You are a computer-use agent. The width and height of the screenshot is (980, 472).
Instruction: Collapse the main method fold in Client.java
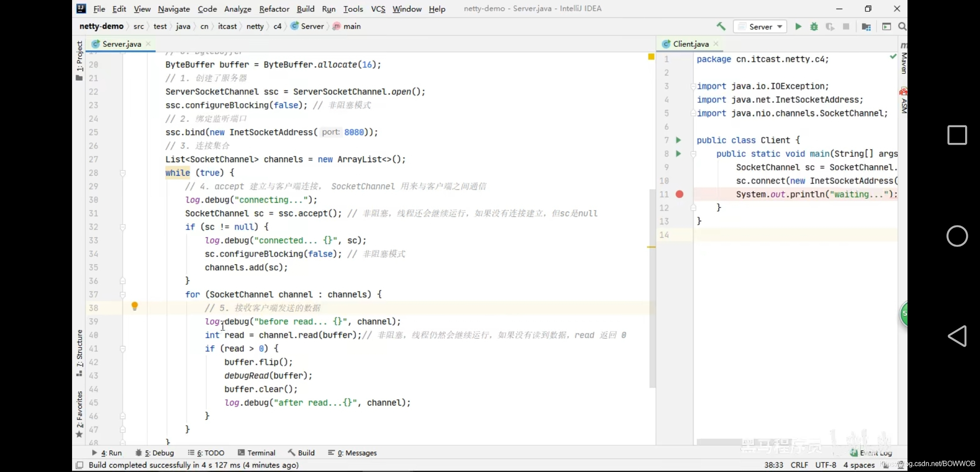(x=693, y=154)
